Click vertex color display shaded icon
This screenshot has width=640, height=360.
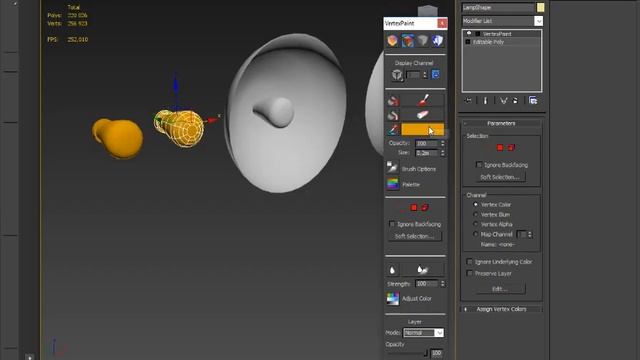[408, 40]
